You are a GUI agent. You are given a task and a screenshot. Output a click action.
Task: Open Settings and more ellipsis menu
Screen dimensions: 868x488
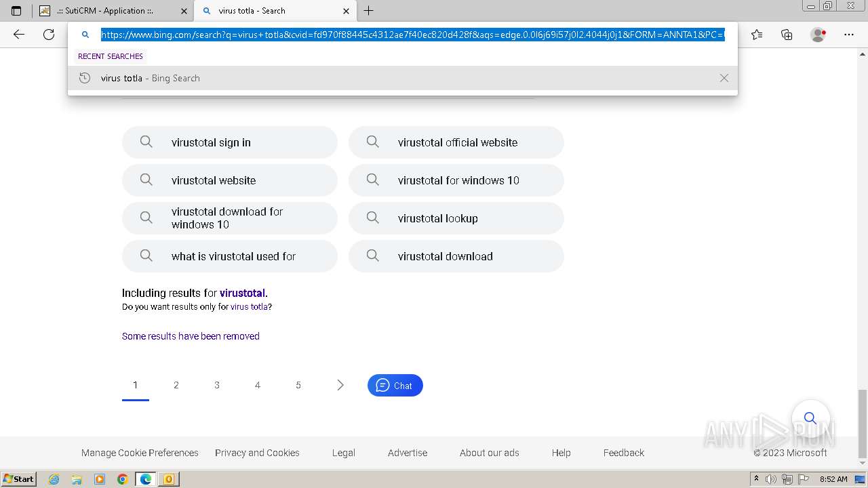849,35
